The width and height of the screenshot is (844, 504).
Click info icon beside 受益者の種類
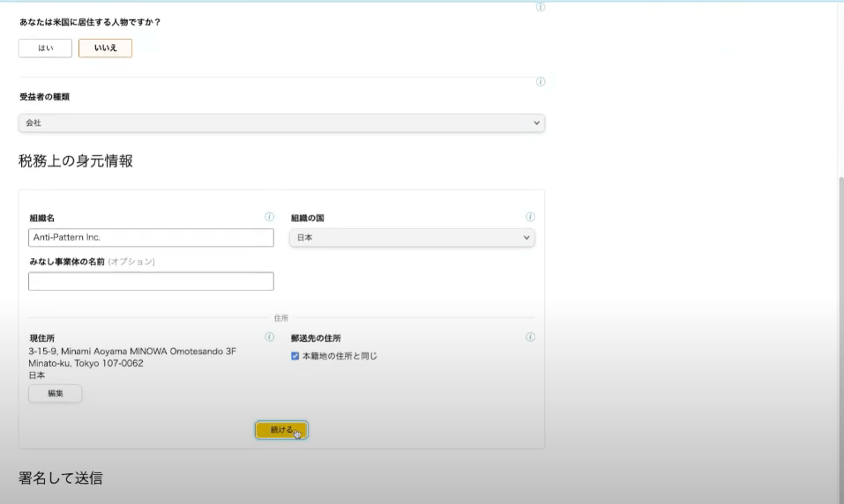(x=541, y=82)
